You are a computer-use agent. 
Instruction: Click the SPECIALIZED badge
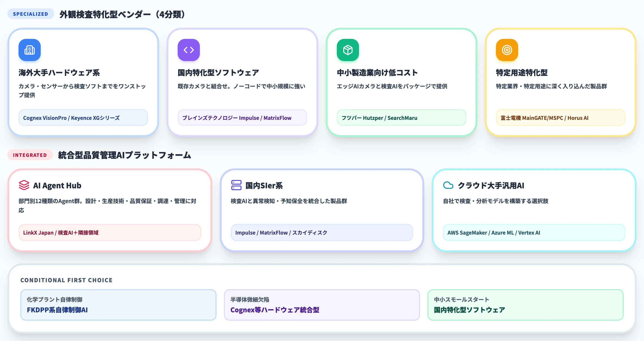coord(31,14)
